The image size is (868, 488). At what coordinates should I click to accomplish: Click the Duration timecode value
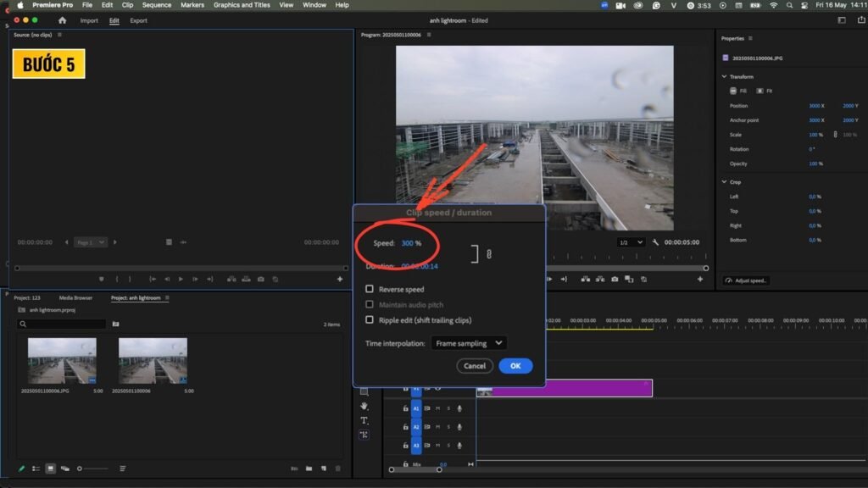(x=420, y=266)
